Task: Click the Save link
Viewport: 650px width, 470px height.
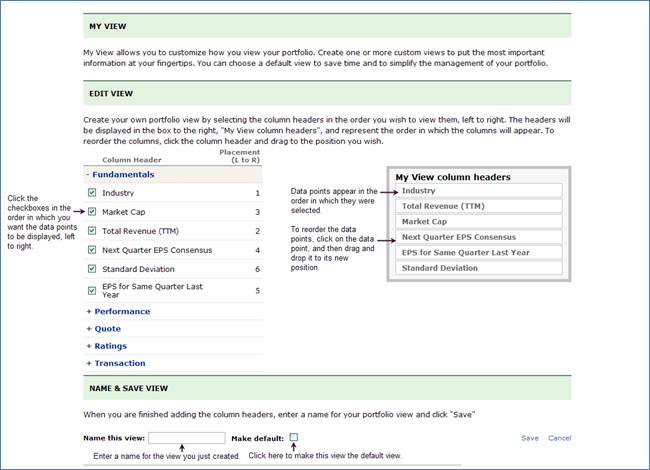Action: [x=529, y=438]
